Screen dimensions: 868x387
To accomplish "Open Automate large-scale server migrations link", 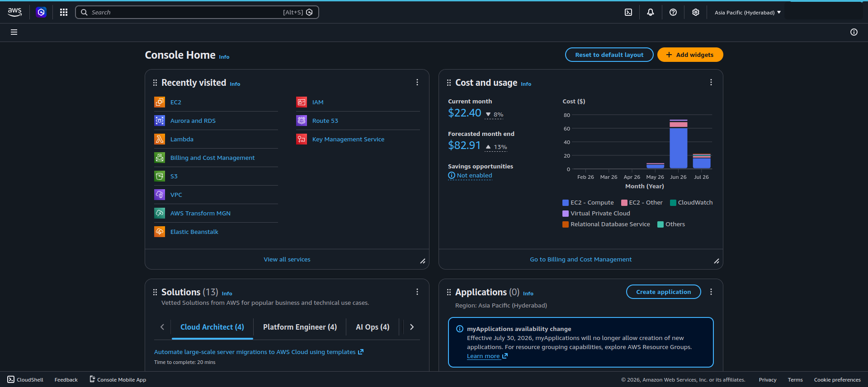I will (259, 352).
